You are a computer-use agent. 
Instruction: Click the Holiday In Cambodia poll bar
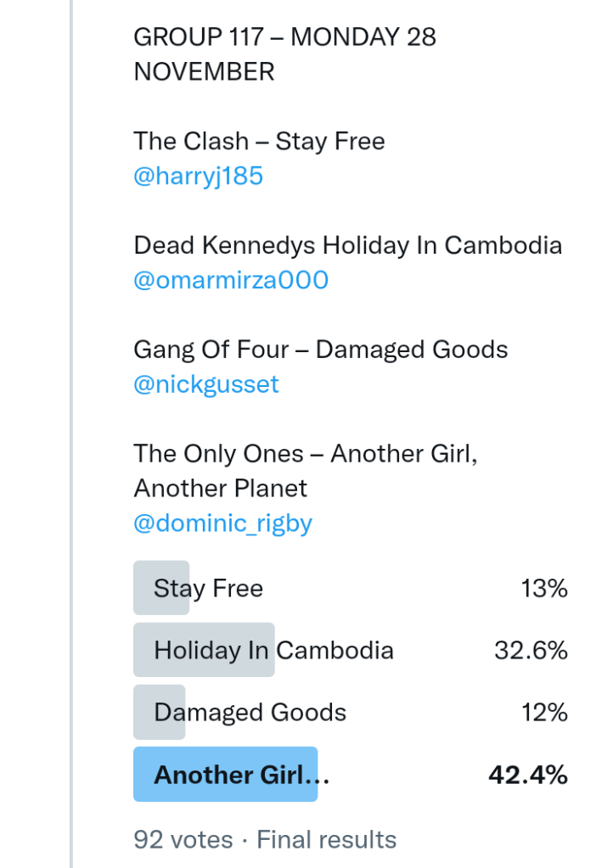(x=273, y=651)
